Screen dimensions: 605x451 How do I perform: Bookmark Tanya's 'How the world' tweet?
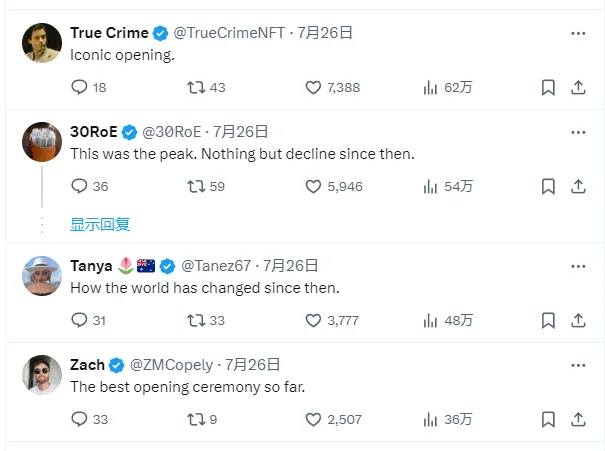click(548, 320)
